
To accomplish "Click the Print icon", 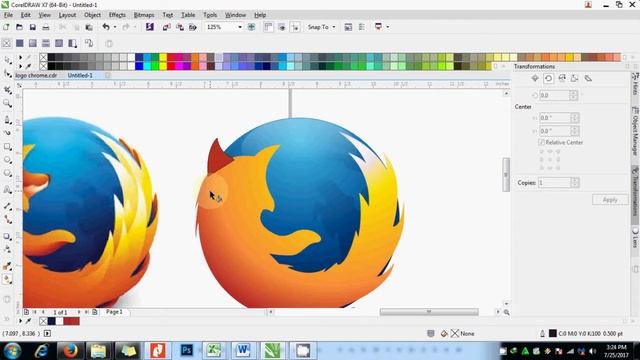I will pos(46,27).
